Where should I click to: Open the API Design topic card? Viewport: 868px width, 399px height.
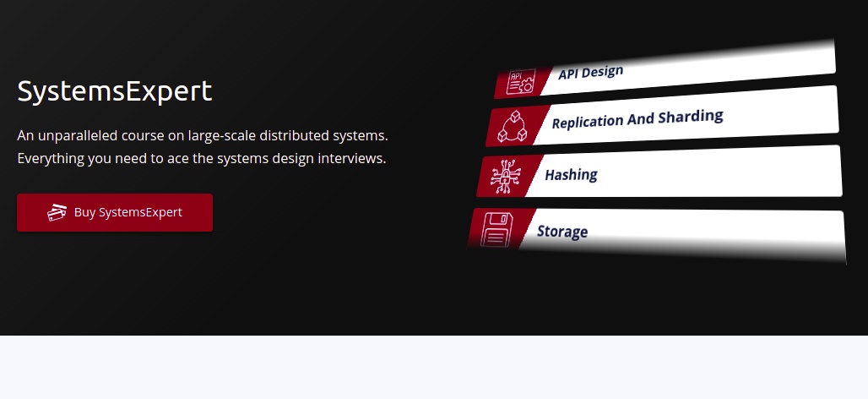pyautogui.click(x=665, y=70)
